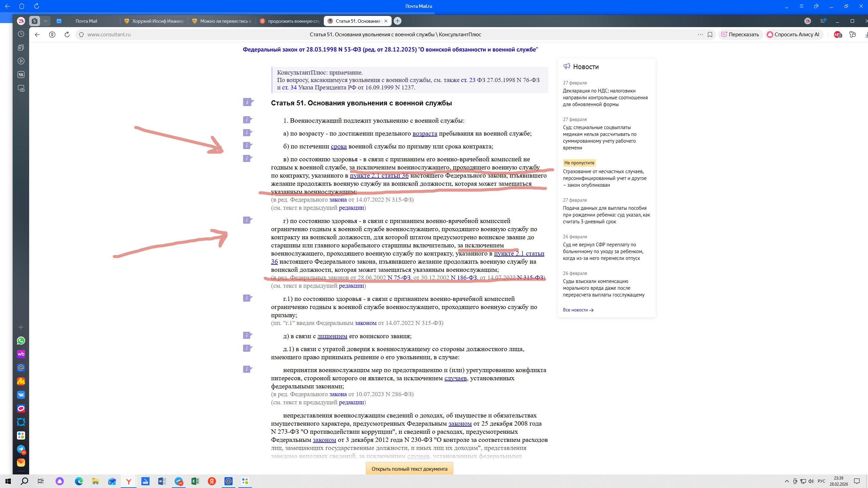
Task: Open the browser extensions toolbar icon
Action: [852, 35]
